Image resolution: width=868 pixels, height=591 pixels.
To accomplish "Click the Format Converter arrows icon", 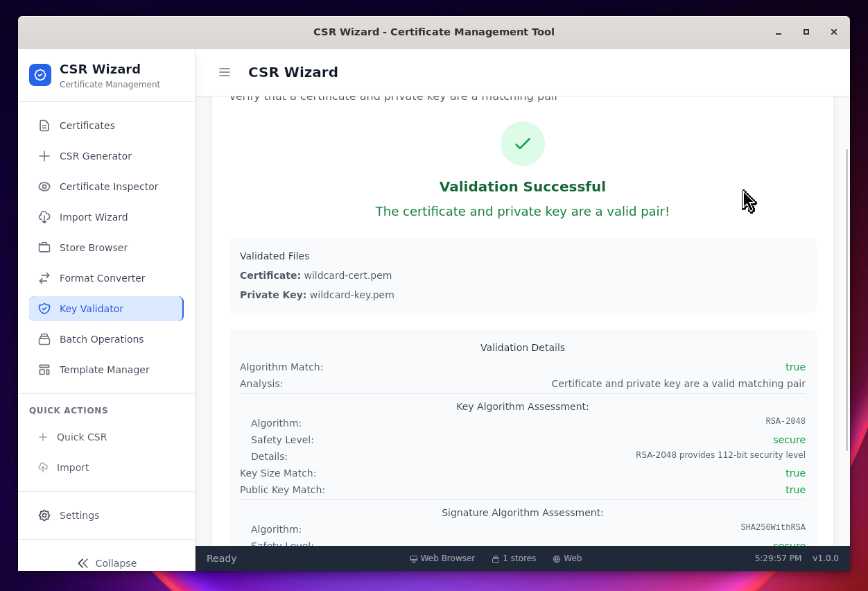I will click(x=44, y=278).
